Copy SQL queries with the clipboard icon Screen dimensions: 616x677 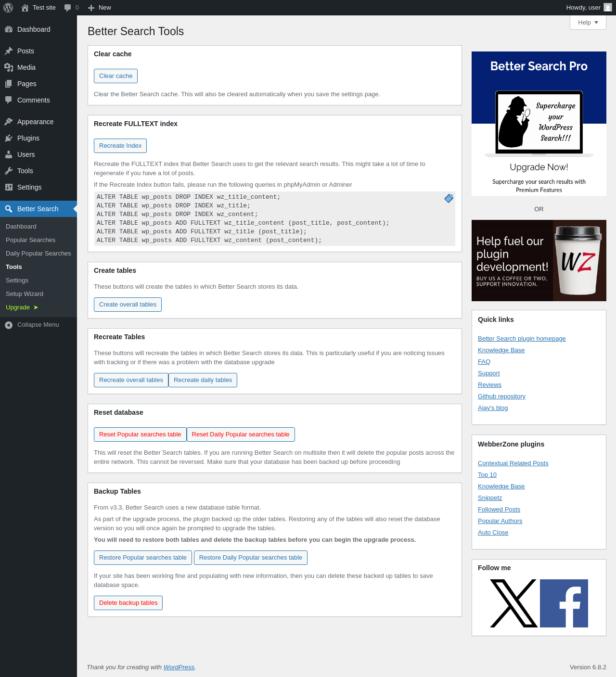coord(449,198)
